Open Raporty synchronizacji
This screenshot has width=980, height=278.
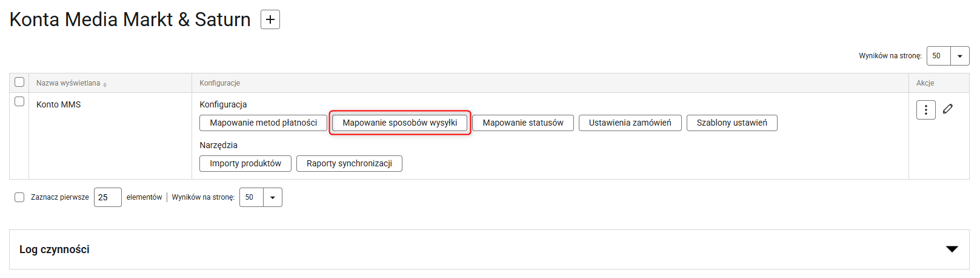click(349, 163)
